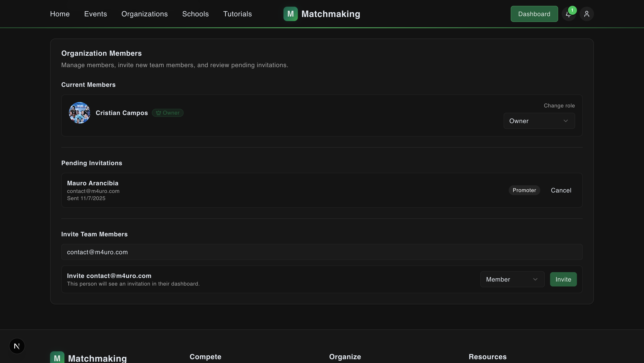Click the Organize footer heading
Viewport: 644px width, 363px height.
345,357
